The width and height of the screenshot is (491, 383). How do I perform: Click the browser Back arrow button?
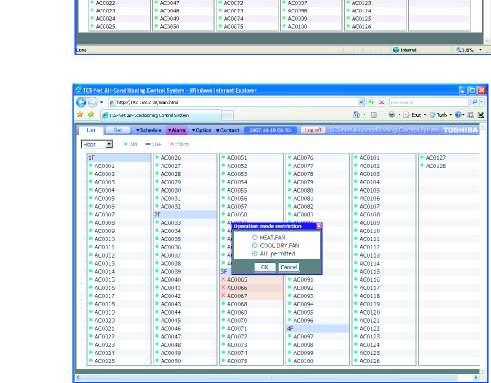coord(81,102)
